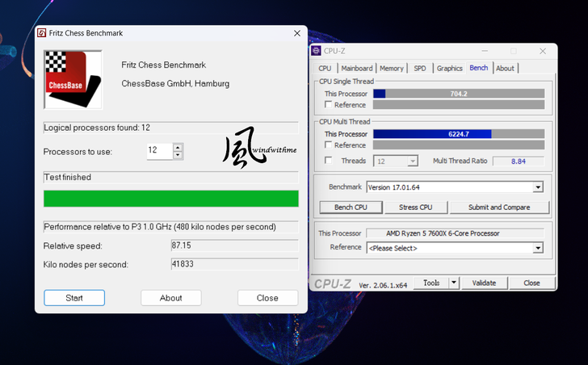
Task: Toggle the Threads checkbox
Action: point(328,161)
